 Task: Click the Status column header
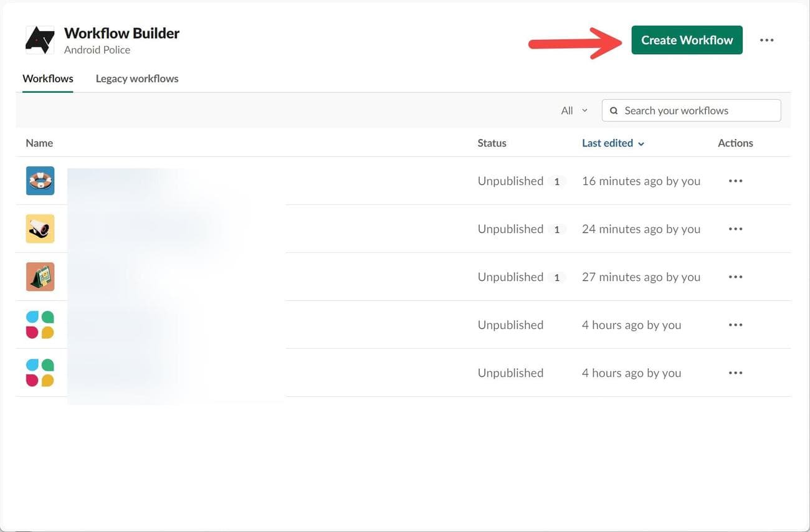tap(492, 143)
